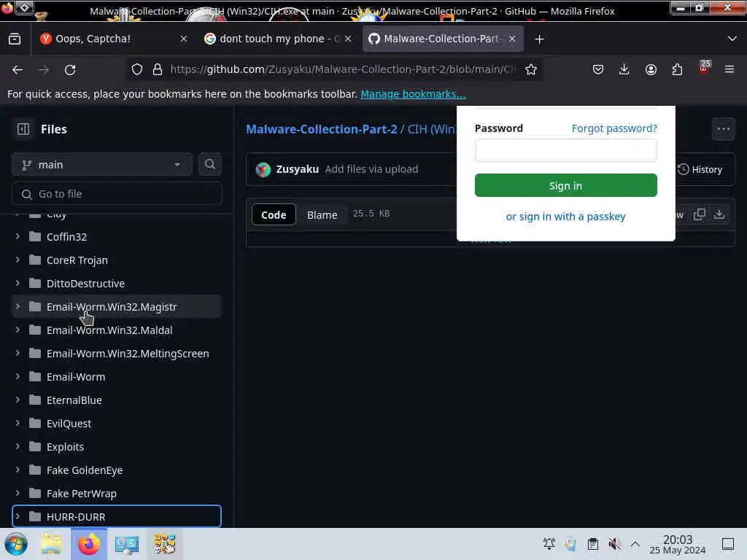Expand the DittoDestructive folder chevron

coord(18,283)
